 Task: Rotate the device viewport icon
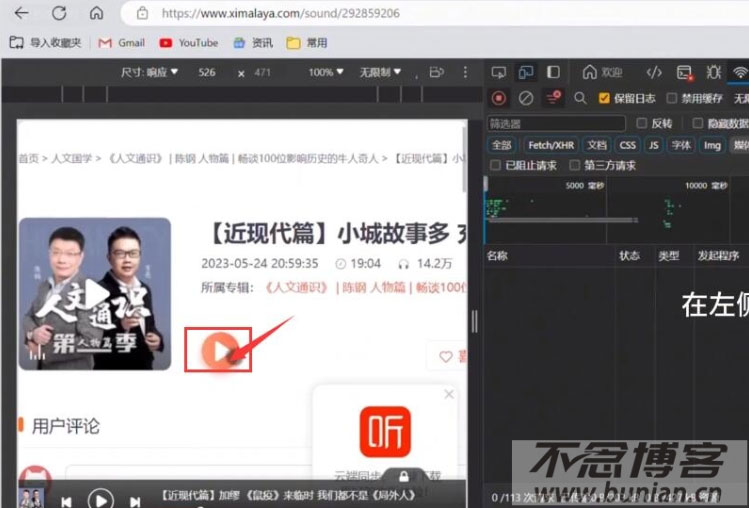(x=436, y=72)
